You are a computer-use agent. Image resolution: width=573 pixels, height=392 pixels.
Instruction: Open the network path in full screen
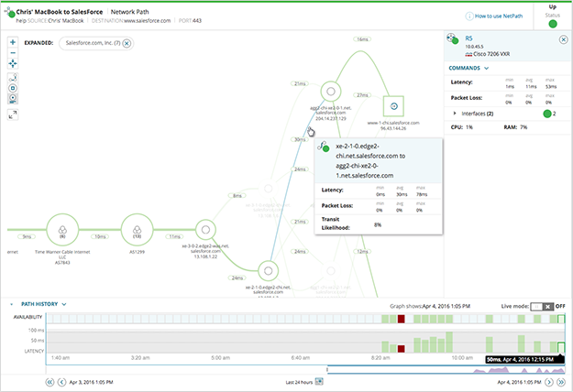[x=12, y=114]
